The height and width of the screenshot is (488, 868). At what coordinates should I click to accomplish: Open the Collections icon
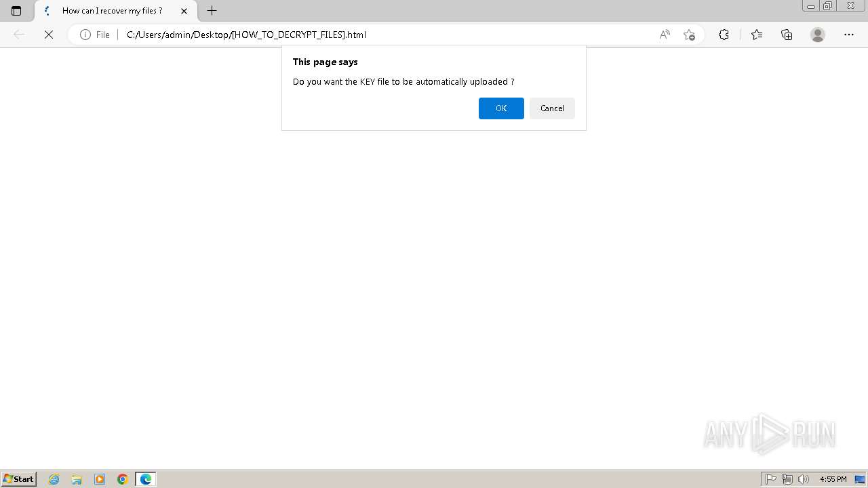787,35
